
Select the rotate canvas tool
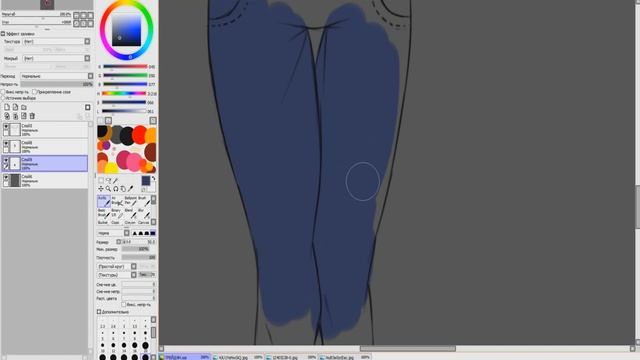pyautogui.click(x=116, y=189)
